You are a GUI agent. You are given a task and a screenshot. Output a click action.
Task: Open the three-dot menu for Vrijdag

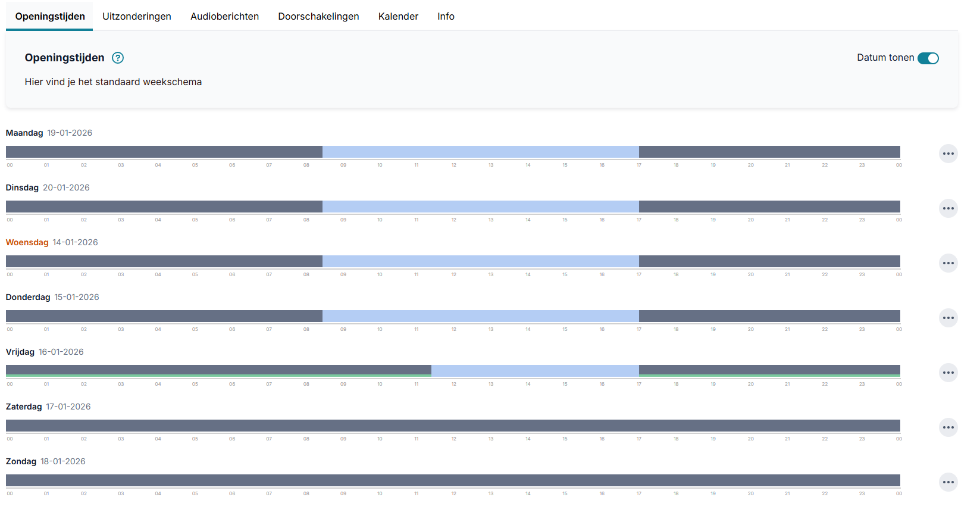[948, 373]
